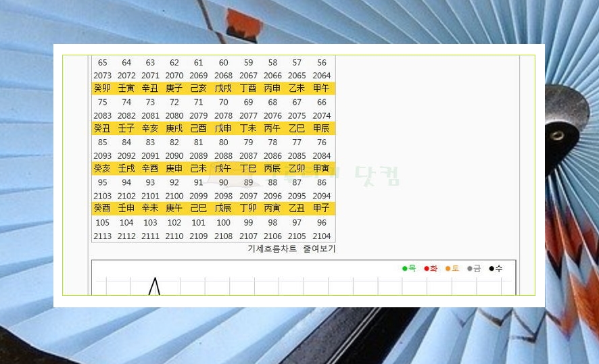Select the 甲寅 cell
Viewport: 599px width, 364px height.
(321, 168)
